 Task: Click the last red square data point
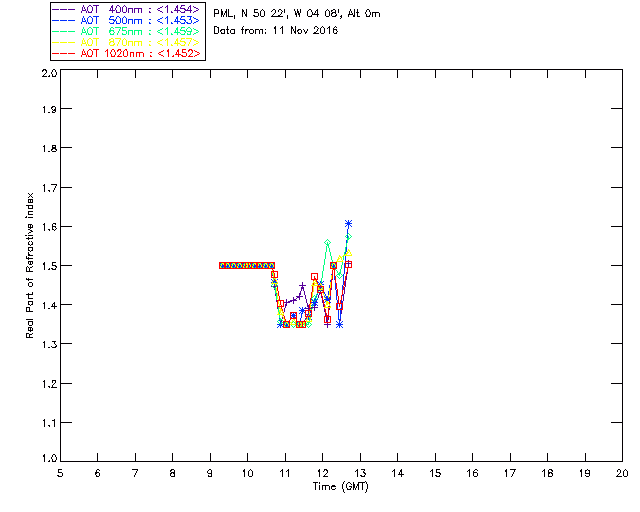(x=348, y=265)
